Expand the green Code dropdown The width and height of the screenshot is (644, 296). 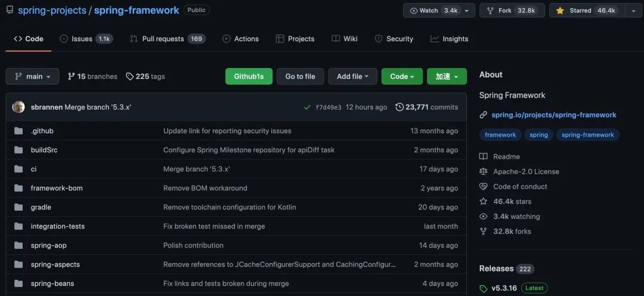pyautogui.click(x=402, y=76)
